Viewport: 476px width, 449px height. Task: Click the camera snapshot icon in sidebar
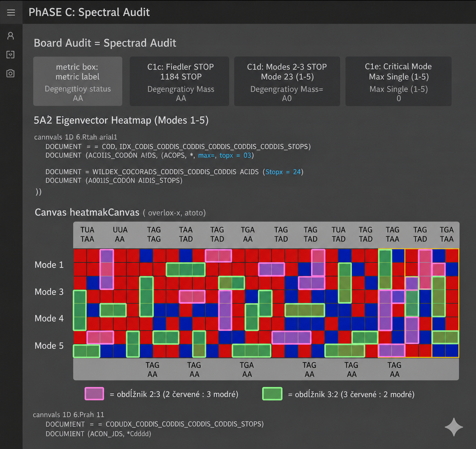point(11,73)
